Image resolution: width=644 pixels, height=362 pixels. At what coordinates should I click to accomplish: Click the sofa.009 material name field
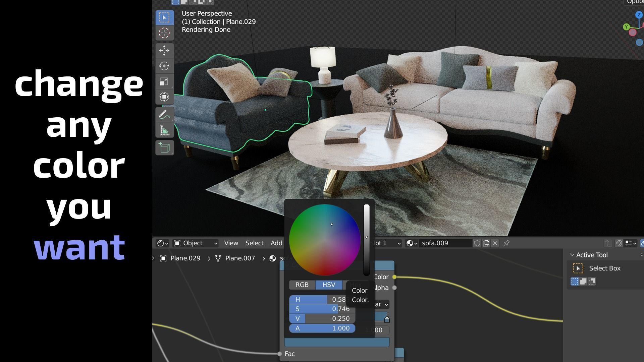(x=446, y=243)
